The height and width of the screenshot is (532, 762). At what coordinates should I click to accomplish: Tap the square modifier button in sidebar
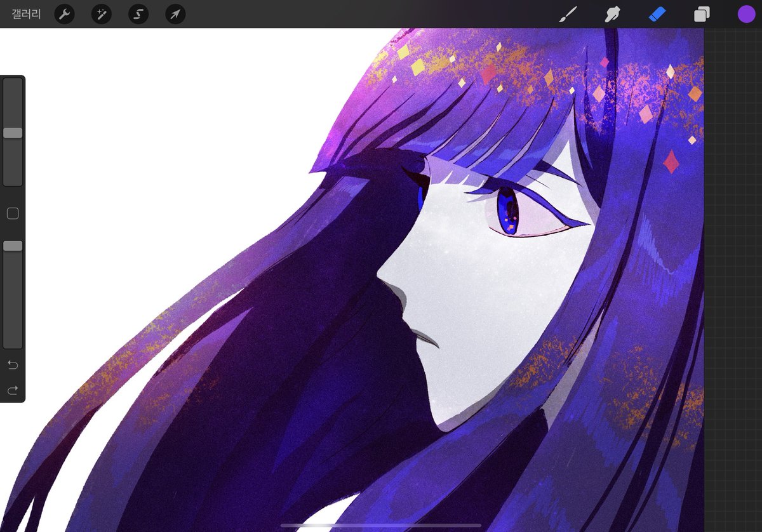coord(13,213)
